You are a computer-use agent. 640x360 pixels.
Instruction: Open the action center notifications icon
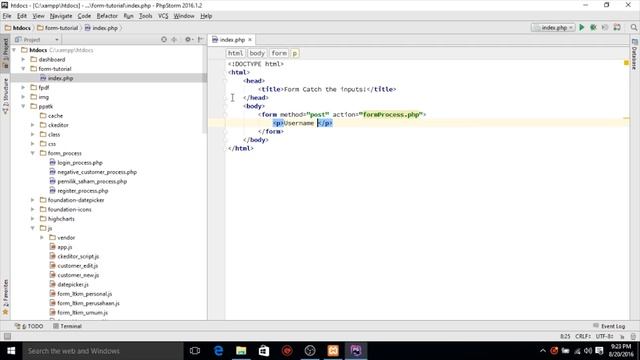599,351
